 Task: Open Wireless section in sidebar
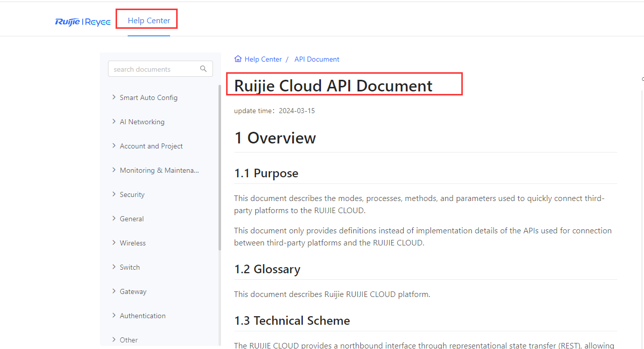pyautogui.click(x=133, y=243)
